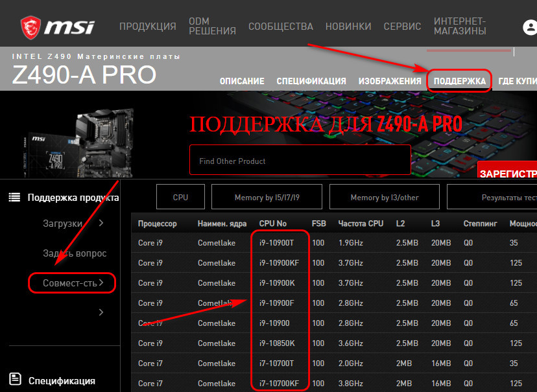Switch to the СПЕЦИФИКАЦИЯ tab
537x392 pixels.
coord(311,81)
